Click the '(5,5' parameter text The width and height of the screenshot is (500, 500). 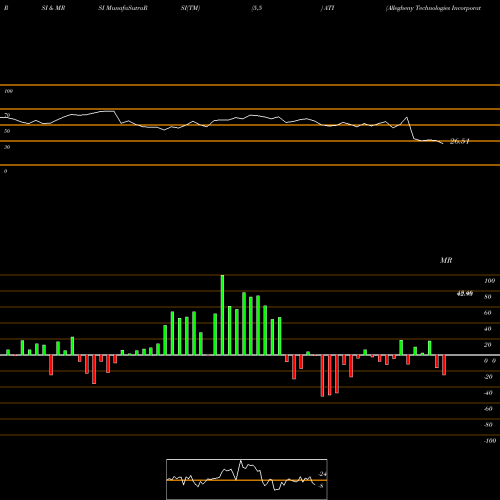coord(257,8)
